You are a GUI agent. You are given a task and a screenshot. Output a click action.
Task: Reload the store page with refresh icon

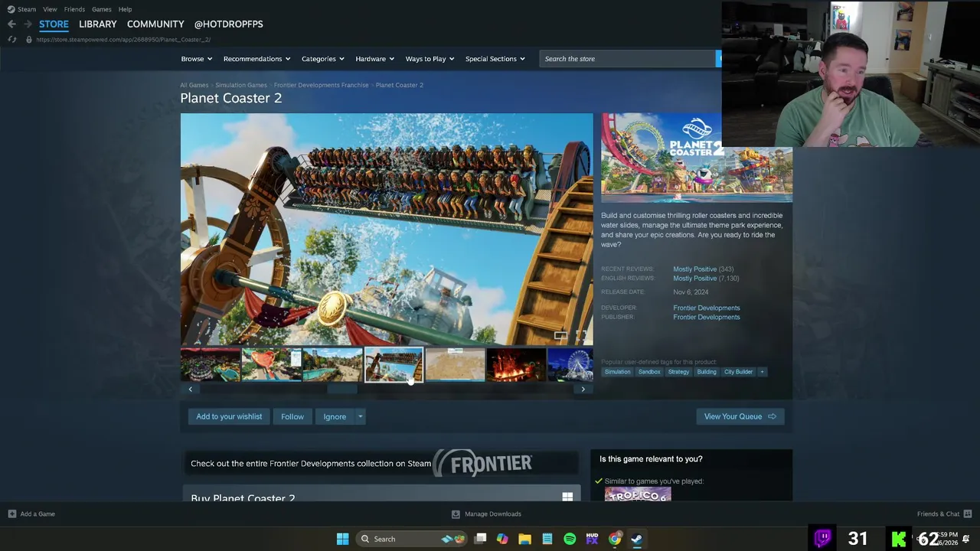11,39
